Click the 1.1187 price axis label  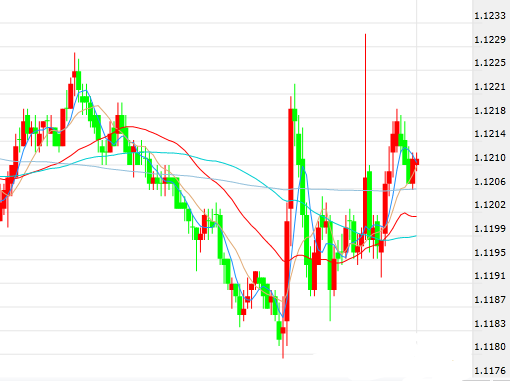pyautogui.click(x=490, y=299)
